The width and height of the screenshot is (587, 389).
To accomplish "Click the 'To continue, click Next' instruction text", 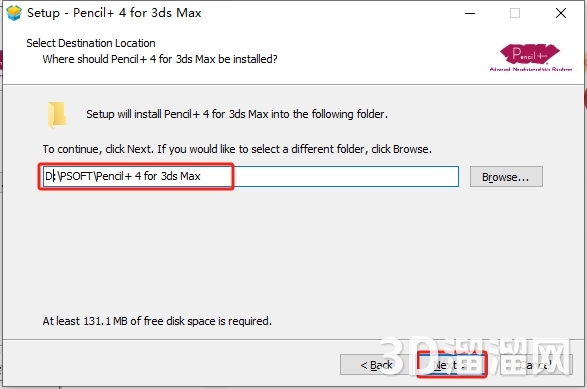I will (x=237, y=149).
